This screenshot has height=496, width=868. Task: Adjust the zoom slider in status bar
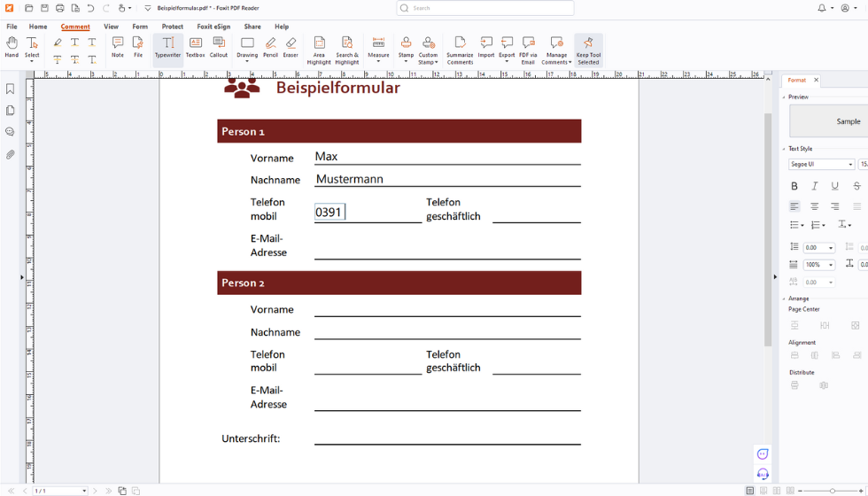(832, 491)
